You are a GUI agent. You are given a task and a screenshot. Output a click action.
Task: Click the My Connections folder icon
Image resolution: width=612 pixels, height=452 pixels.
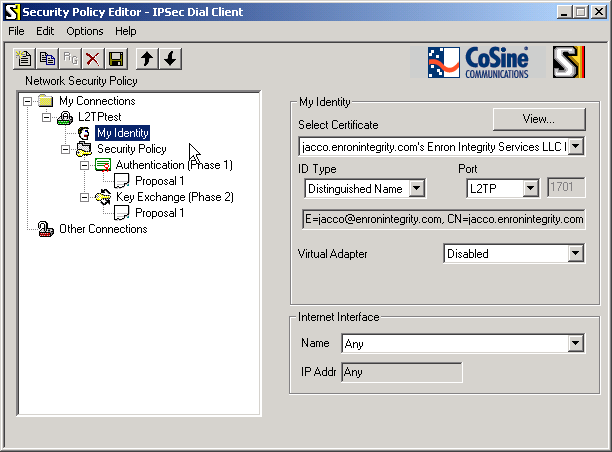[46, 101]
